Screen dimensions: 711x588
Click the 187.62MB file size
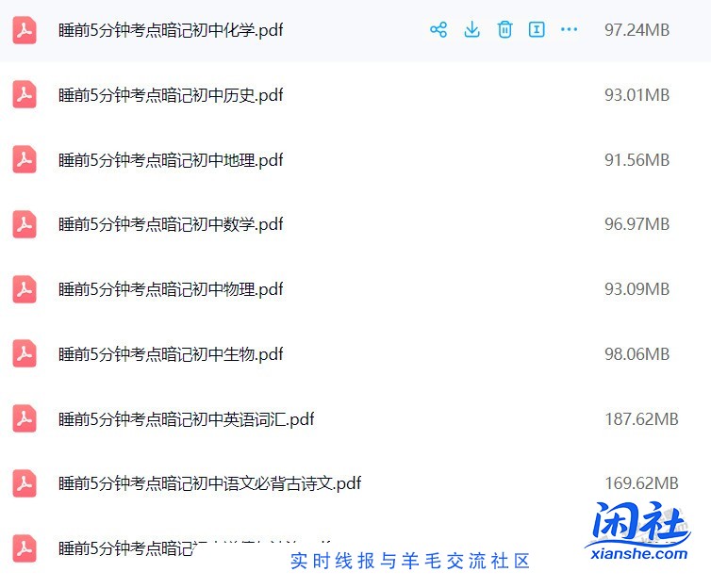point(641,419)
